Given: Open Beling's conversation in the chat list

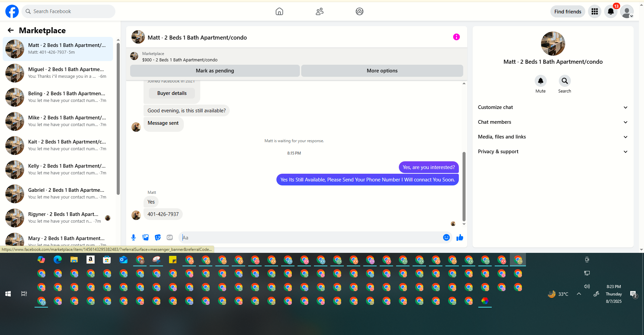Looking at the screenshot, I should tap(58, 97).
